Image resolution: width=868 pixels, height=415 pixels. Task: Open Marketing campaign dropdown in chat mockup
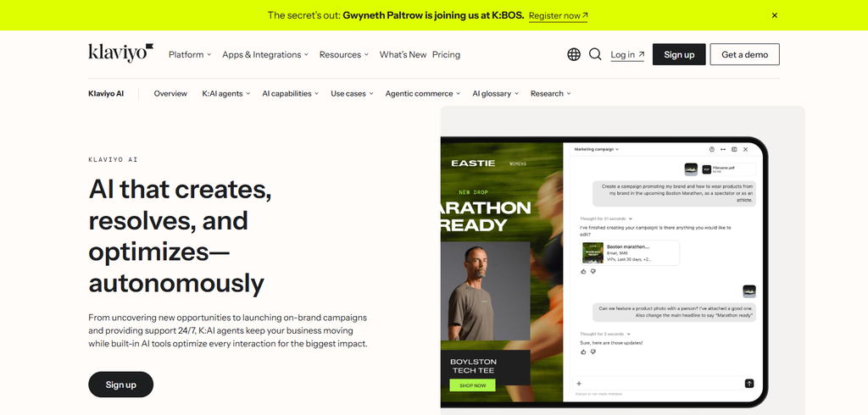596,149
